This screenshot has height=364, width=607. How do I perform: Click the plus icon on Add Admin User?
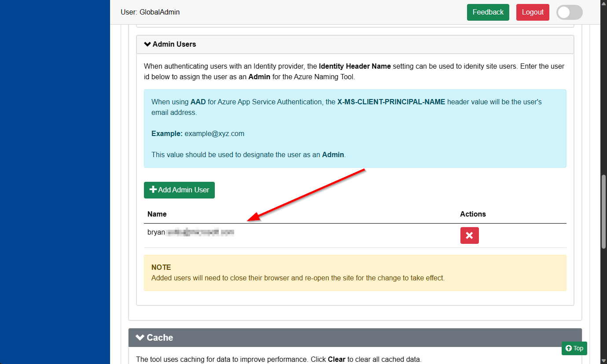pos(153,190)
